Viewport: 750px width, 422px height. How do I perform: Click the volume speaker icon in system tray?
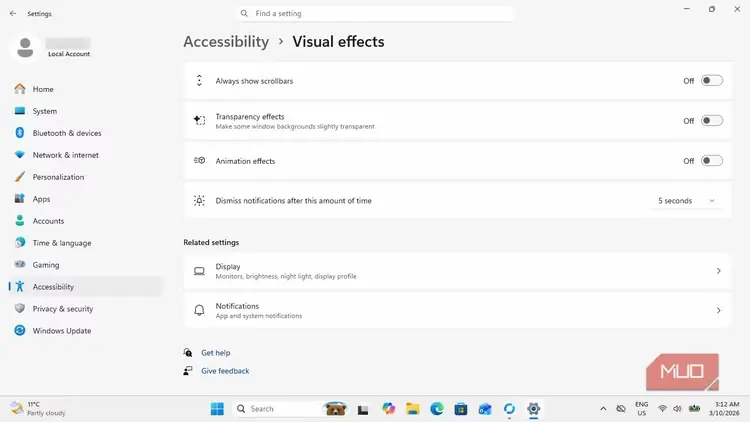point(677,409)
